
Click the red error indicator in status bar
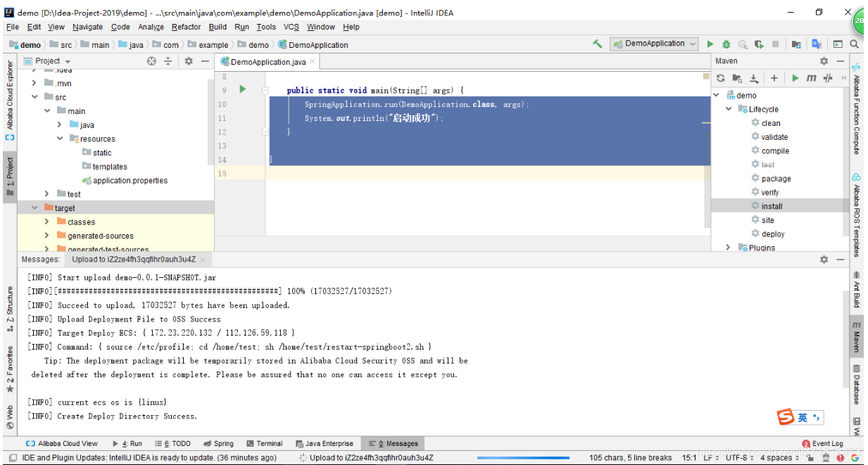pyautogui.click(x=841, y=458)
